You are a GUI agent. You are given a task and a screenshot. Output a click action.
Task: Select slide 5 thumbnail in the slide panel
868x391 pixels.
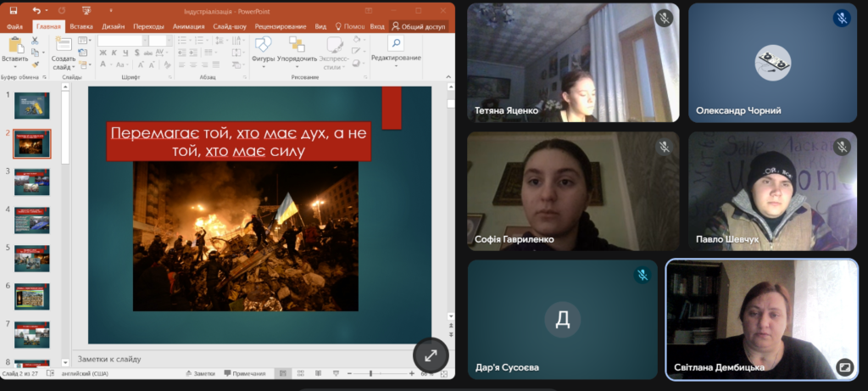(32, 257)
